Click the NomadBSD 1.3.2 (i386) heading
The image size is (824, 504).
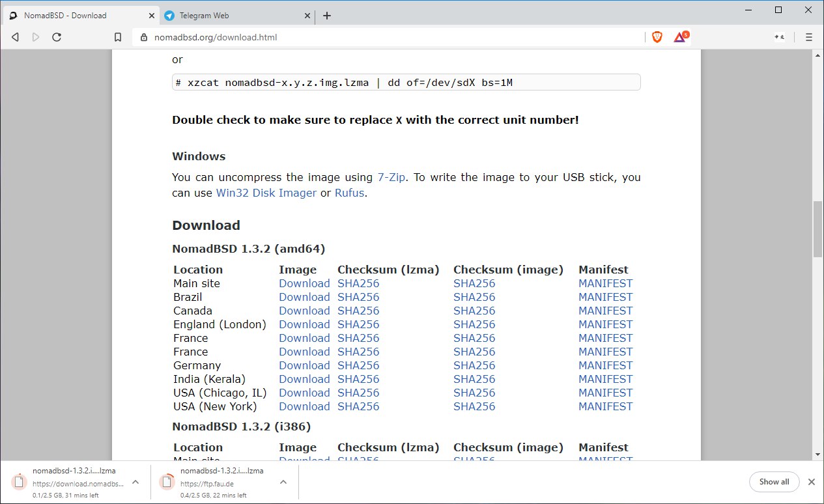pos(241,427)
